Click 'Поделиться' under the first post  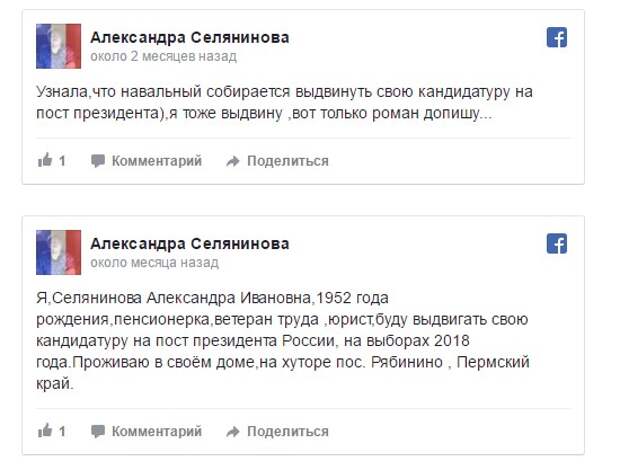[288, 161]
